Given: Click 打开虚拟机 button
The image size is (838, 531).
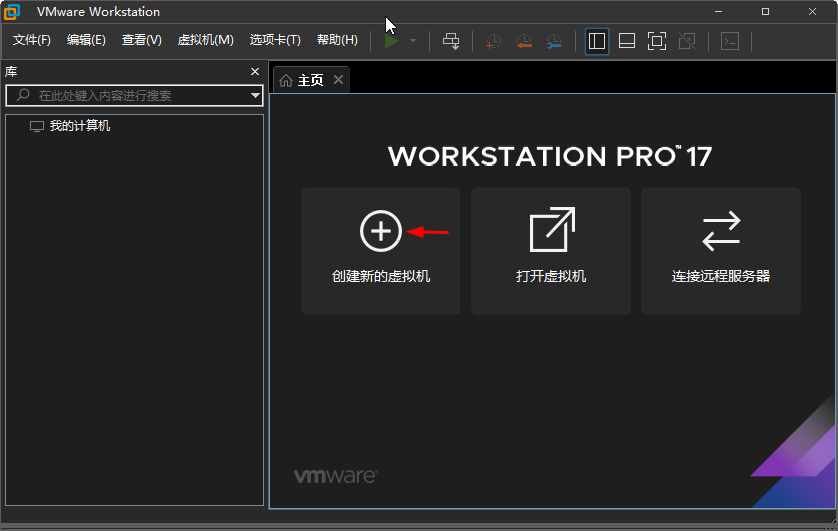Looking at the screenshot, I should pyautogui.click(x=551, y=251).
